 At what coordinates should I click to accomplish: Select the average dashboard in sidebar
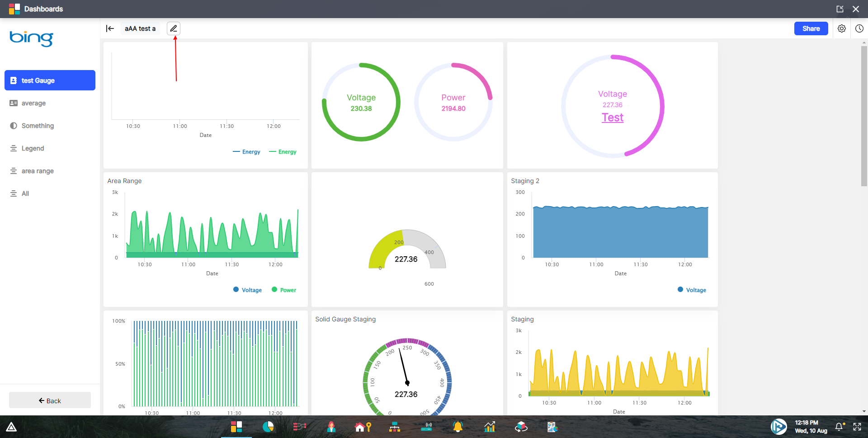click(x=33, y=103)
